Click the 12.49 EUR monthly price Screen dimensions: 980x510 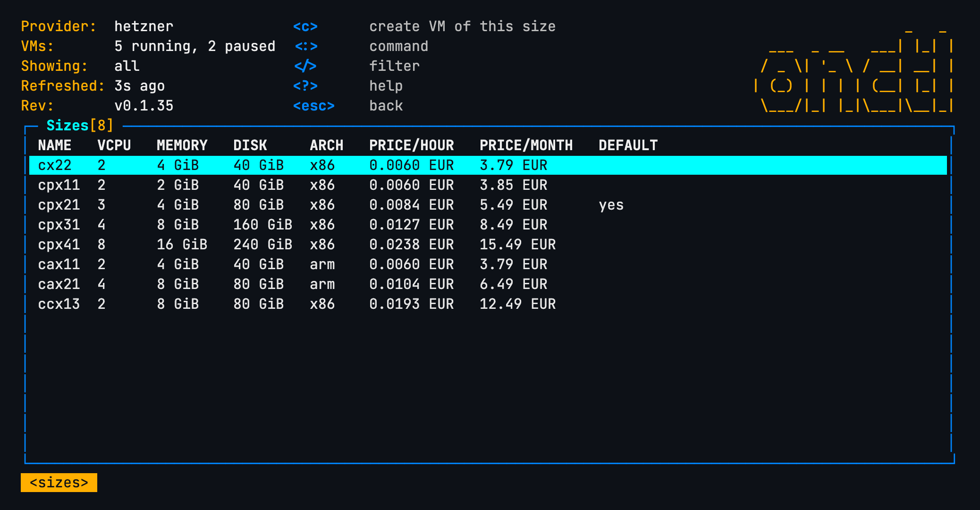click(x=518, y=304)
